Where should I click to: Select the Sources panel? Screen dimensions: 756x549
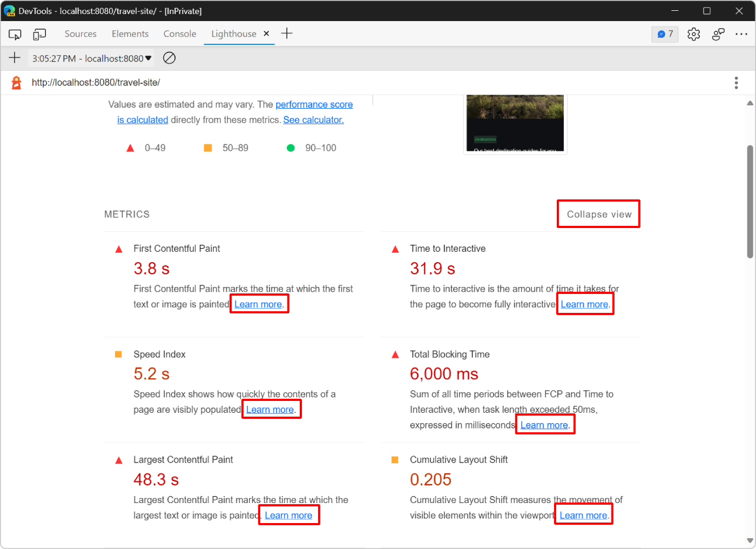click(80, 34)
